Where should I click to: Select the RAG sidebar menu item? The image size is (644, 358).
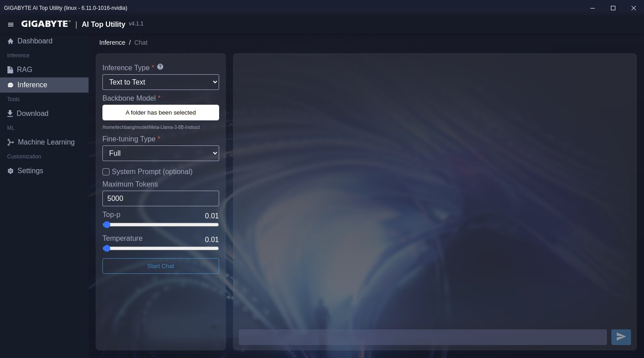pos(25,70)
